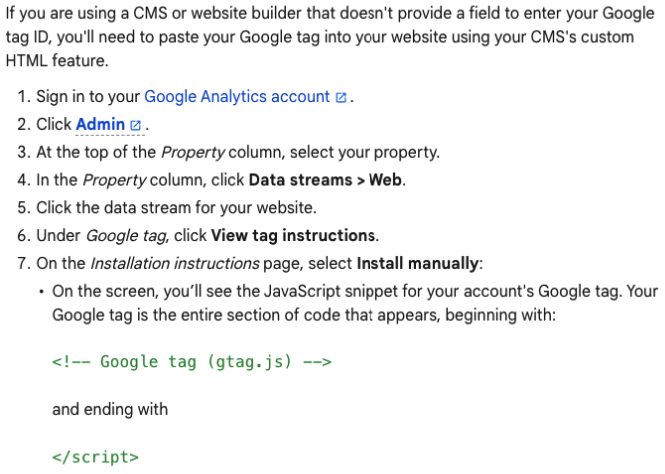Click step 5 about the data stream
This screenshot has height=474, width=665.
tap(176, 208)
